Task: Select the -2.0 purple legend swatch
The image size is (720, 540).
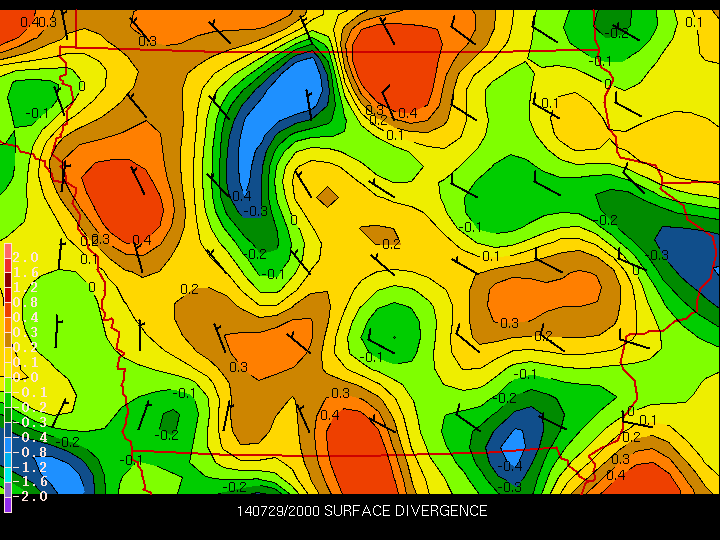Action: pyautogui.click(x=7, y=497)
